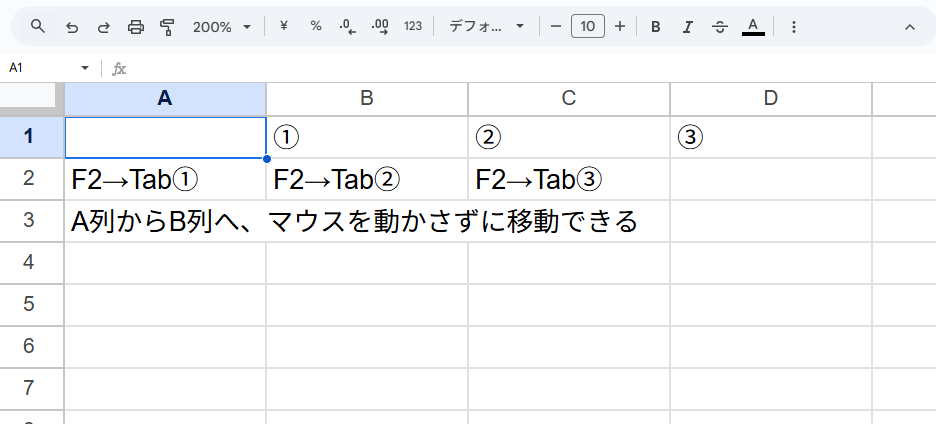Toggle strikethrough formatting

click(719, 27)
